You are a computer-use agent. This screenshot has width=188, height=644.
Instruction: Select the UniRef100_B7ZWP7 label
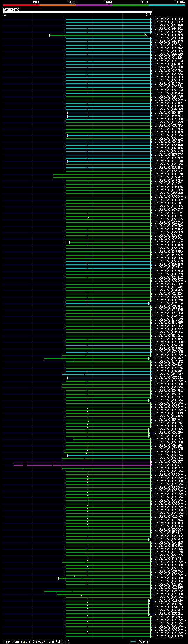[x=169, y=177]
